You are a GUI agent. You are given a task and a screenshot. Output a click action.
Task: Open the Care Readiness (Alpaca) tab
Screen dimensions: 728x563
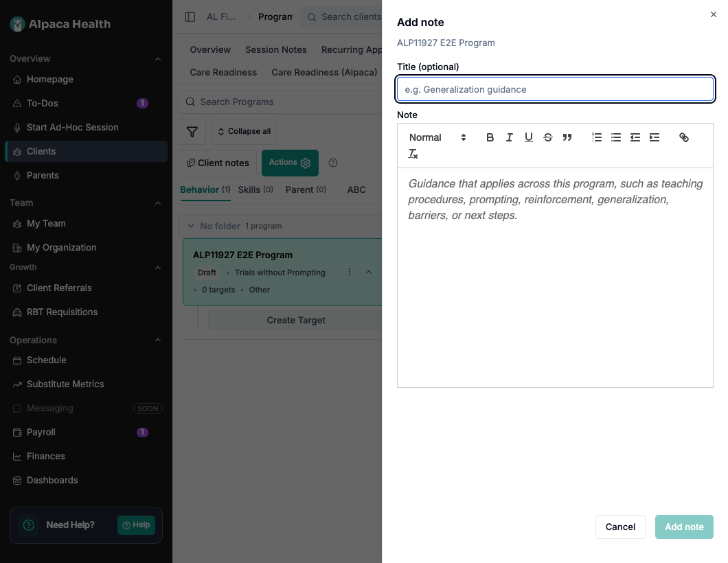[324, 72]
